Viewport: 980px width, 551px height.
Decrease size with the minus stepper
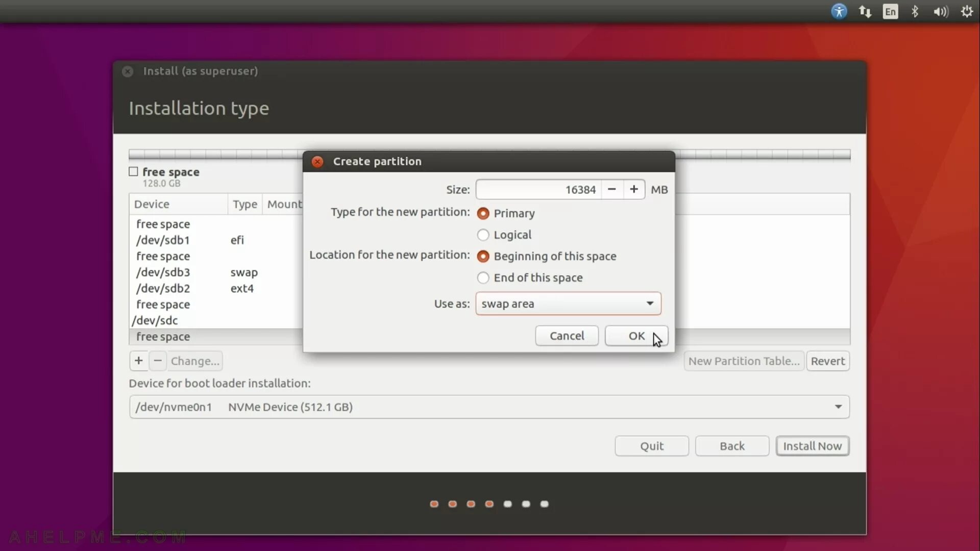611,189
